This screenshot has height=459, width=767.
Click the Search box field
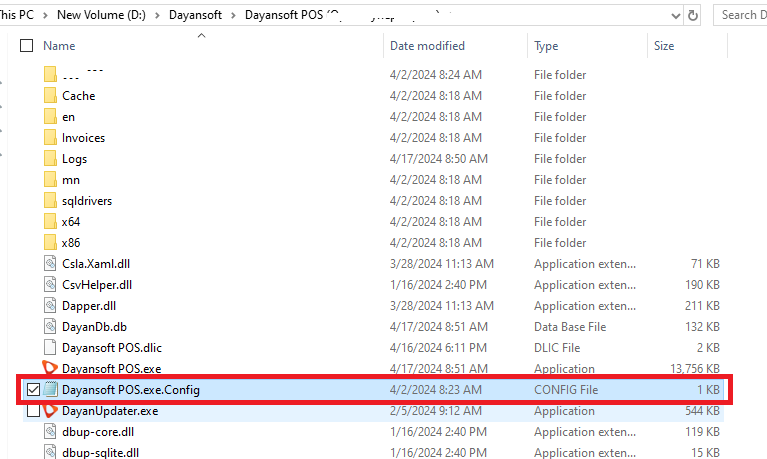pyautogui.click(x=740, y=15)
